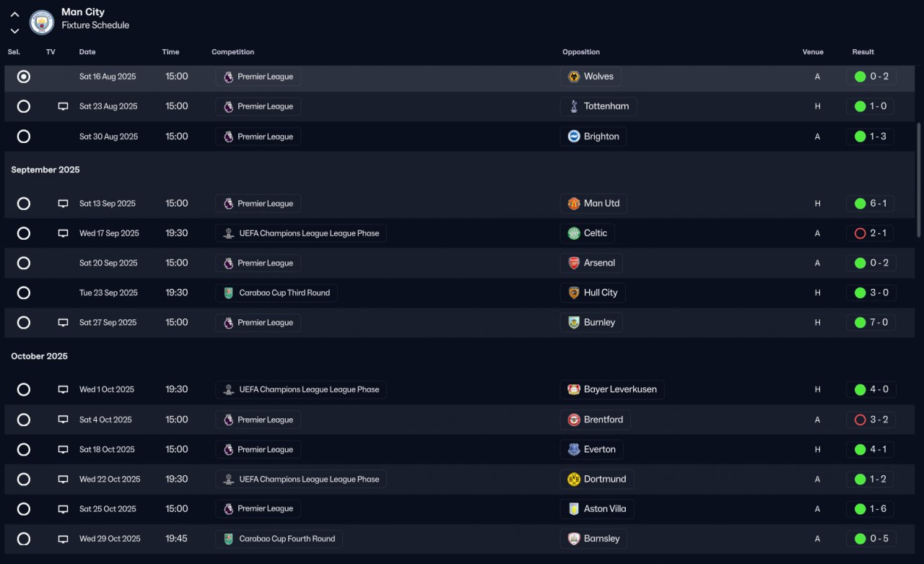Click the TV icon for the Tottenham match
The image size is (924, 564).
pos(63,106)
